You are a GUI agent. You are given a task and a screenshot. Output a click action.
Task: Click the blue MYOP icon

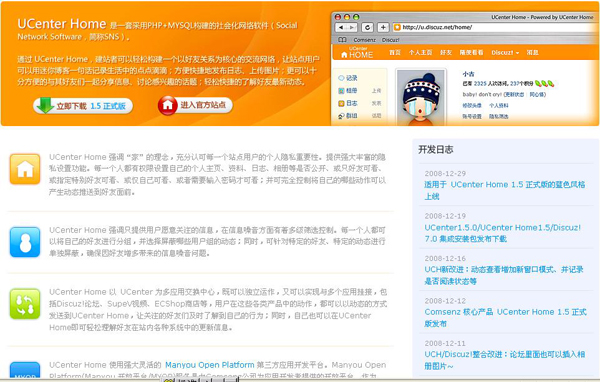point(25,371)
